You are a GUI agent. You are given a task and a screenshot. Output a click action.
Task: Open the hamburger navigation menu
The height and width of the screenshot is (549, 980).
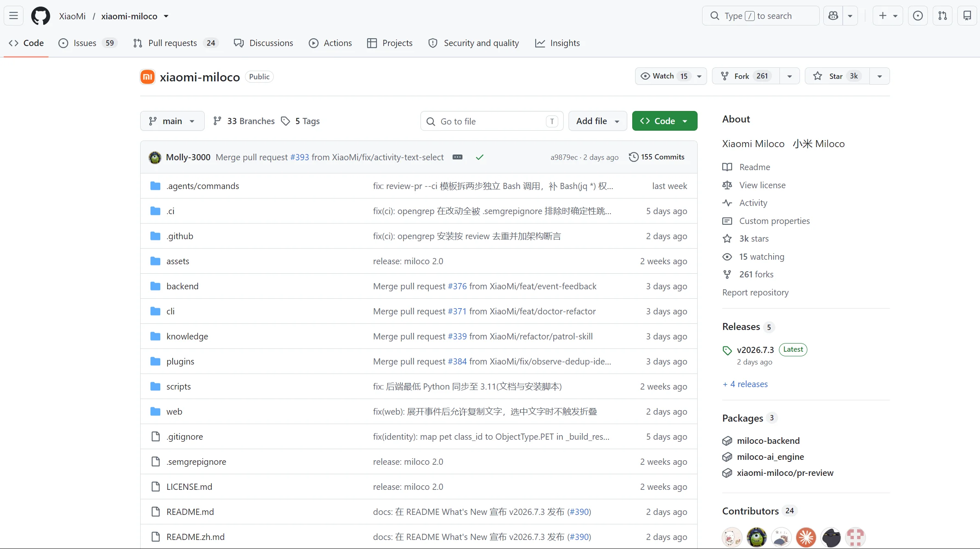14,16
